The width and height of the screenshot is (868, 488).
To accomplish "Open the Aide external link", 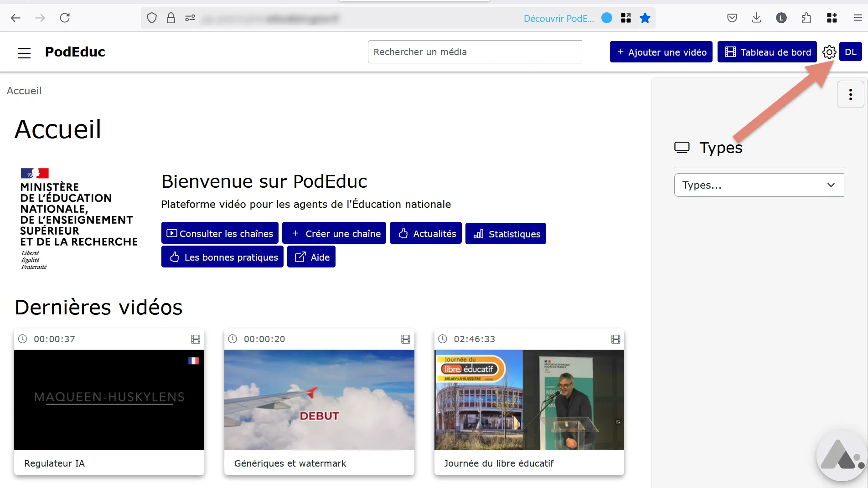I will pyautogui.click(x=311, y=257).
